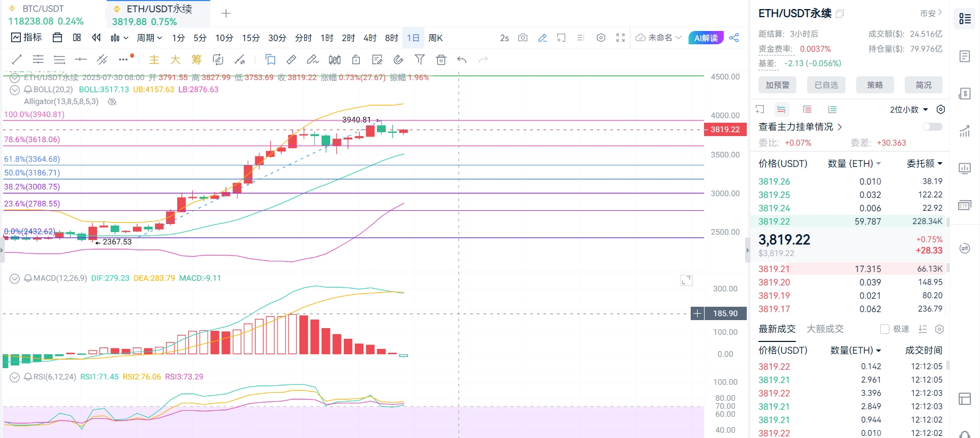
Task: Show sell orders only in order book
Action: [807, 109]
